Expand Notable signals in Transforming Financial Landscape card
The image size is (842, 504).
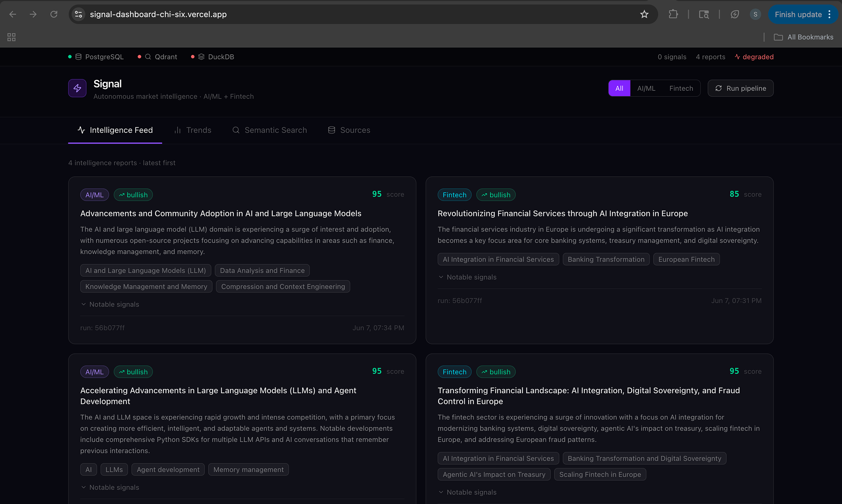pos(468,492)
